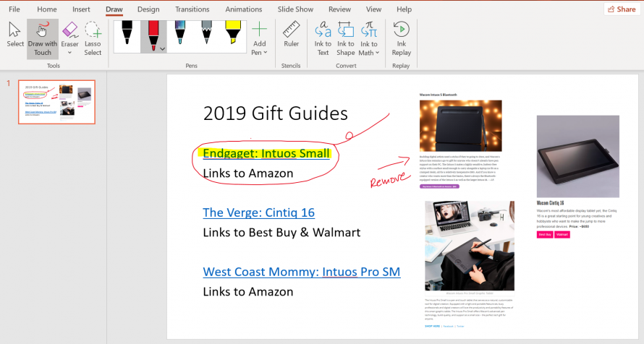The width and height of the screenshot is (644, 344).
Task: Toggle the Ruler stencil
Action: pyautogui.click(x=291, y=35)
